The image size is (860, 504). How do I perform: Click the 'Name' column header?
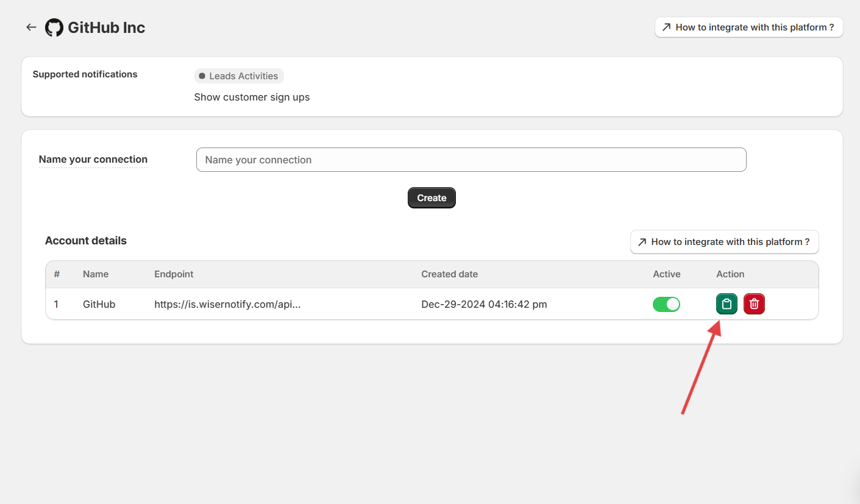96,274
